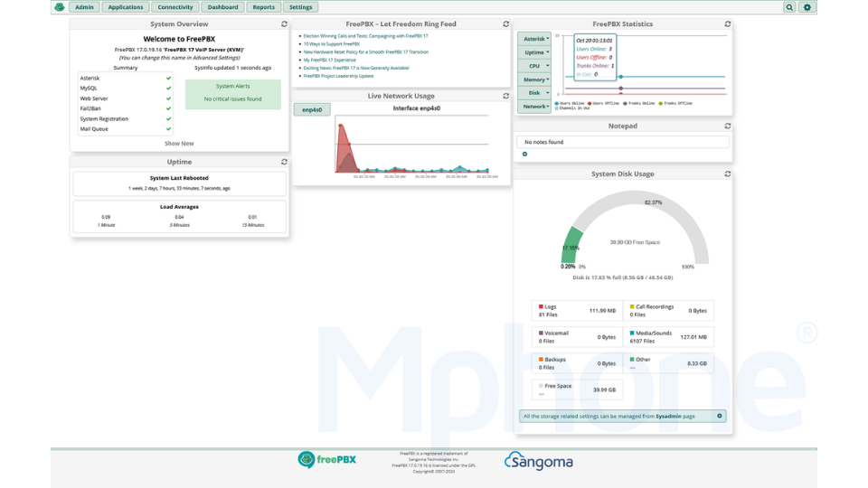Refresh the Uptime panel
Screen dimensions: 868x488
[284, 162]
